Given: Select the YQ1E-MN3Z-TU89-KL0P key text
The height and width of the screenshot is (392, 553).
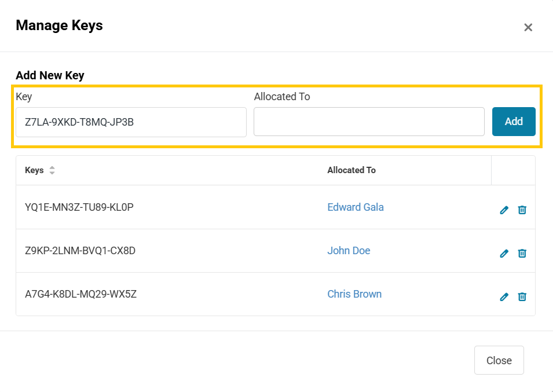Looking at the screenshot, I should click(79, 207).
